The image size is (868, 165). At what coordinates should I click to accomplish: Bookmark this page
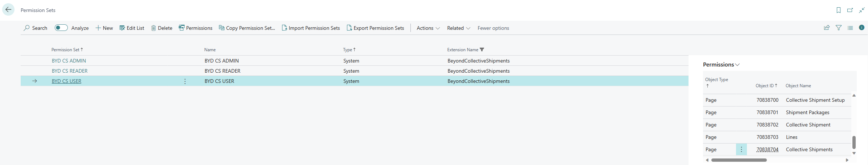coord(838,10)
